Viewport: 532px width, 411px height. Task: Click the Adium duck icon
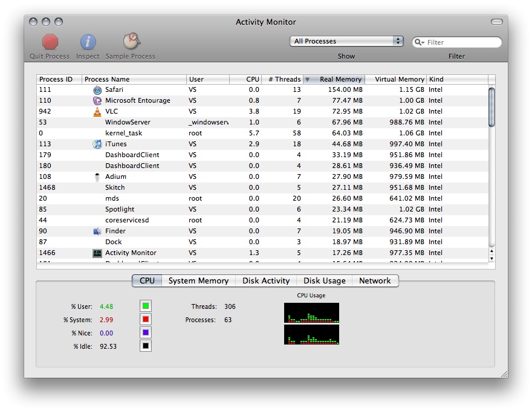click(97, 176)
